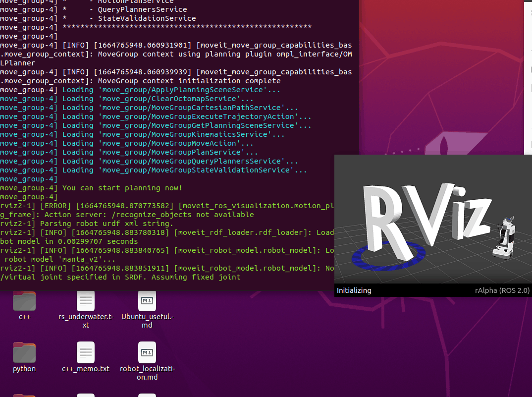The height and width of the screenshot is (397, 532).
Task: Open the c++_memo.txt file icon
Action: (x=86, y=352)
